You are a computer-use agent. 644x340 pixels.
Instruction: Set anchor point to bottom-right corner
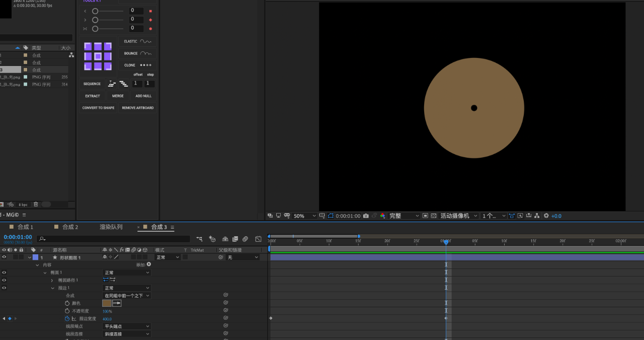click(x=108, y=66)
